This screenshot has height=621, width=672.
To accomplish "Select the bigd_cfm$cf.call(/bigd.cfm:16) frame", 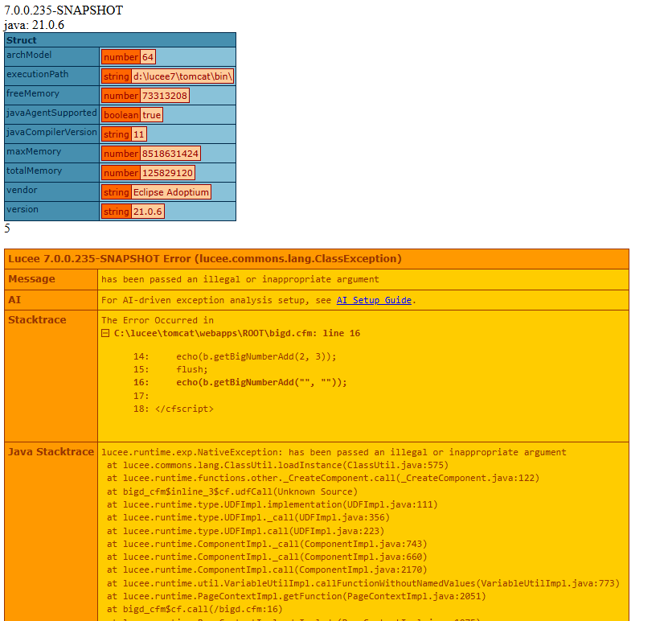I will pyautogui.click(x=195, y=610).
